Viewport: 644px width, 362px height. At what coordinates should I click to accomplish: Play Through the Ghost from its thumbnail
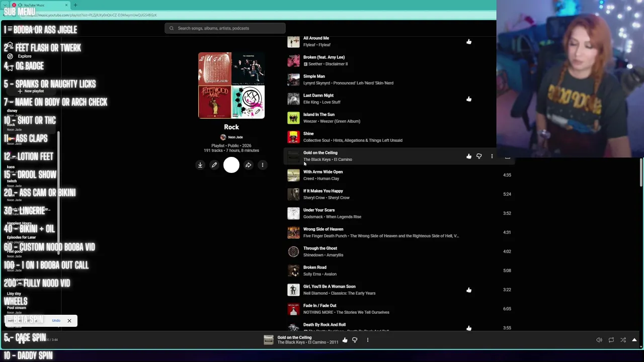(x=293, y=252)
